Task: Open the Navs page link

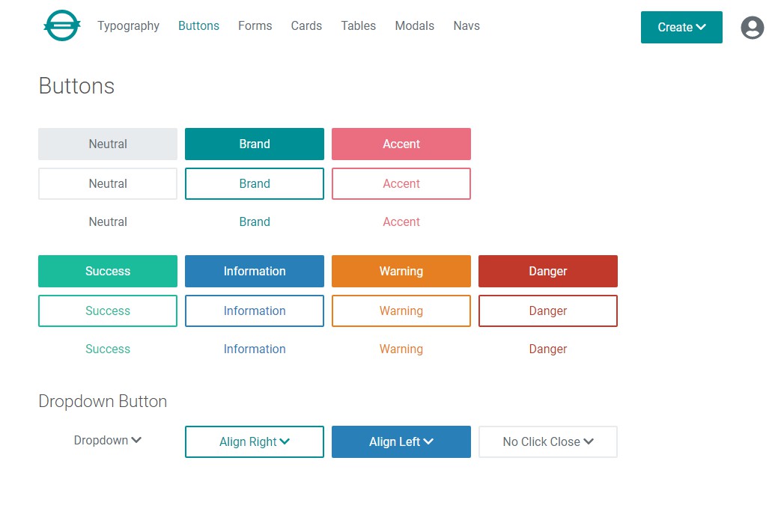Action: point(467,26)
